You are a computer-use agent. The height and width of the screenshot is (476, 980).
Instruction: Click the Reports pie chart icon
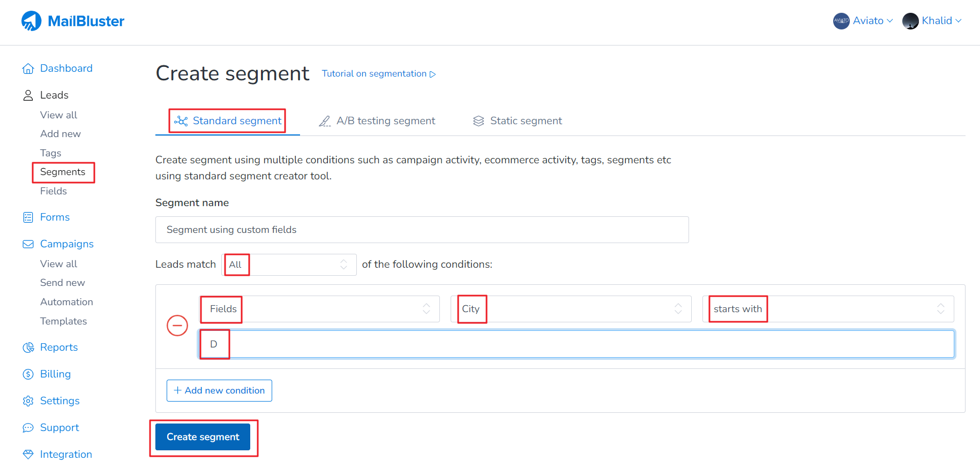pyautogui.click(x=28, y=347)
